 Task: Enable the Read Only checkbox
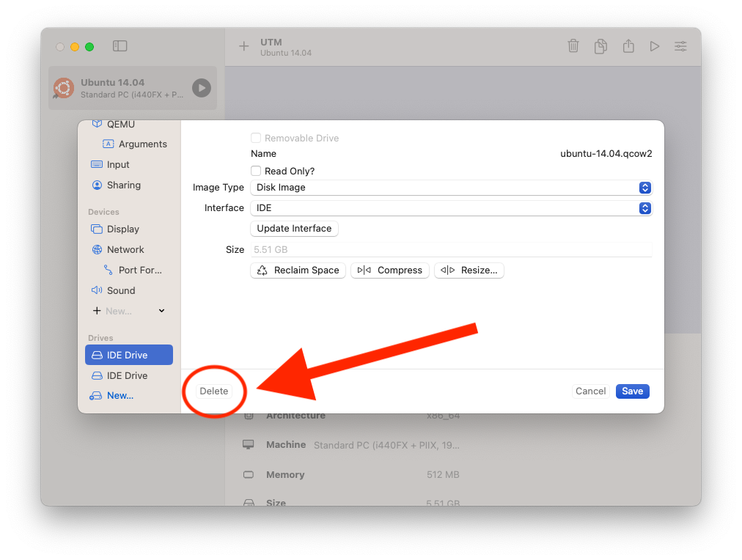pos(256,171)
